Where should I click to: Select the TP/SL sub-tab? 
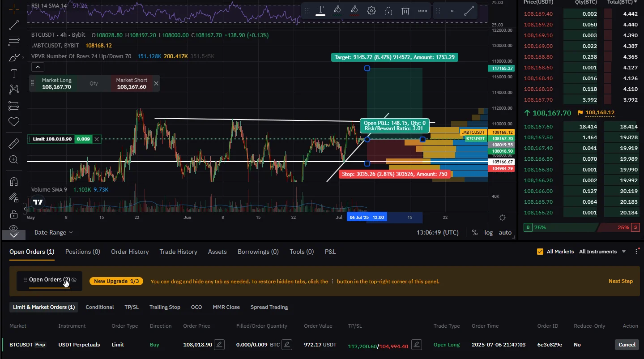132,307
